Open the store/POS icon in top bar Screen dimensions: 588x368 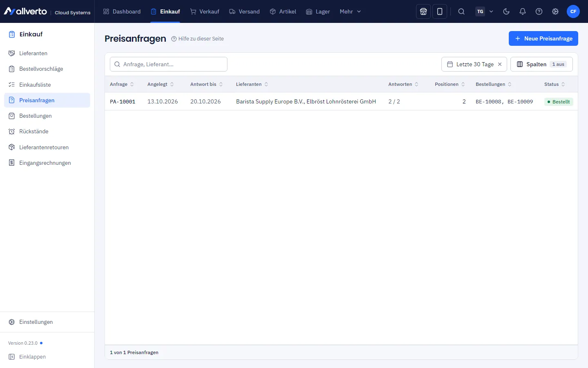[x=423, y=11]
